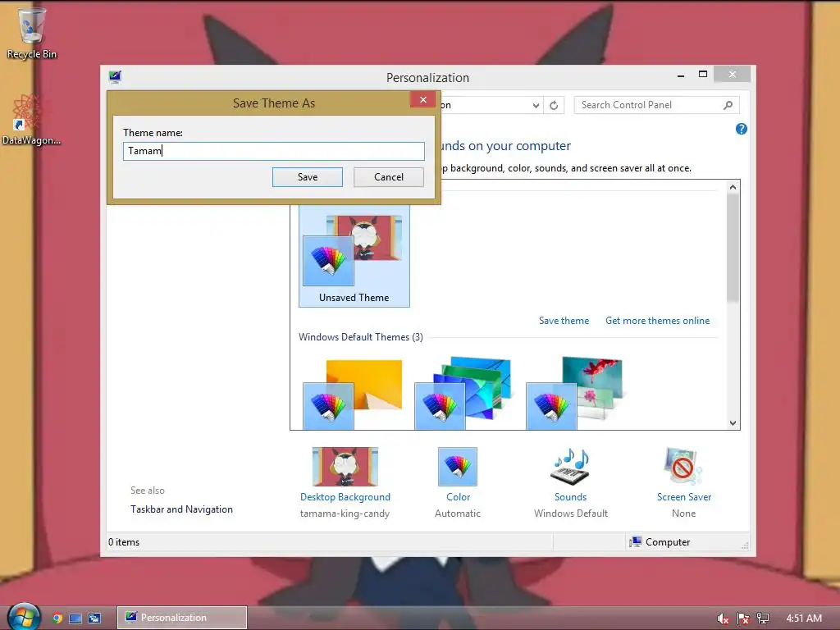Screen dimensions: 840x630
Task: Click the taskbar icon left of Personalization
Action: click(94, 619)
